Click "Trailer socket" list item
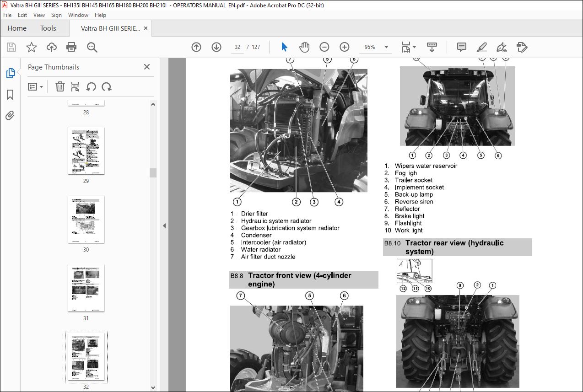Screen dimensions: 583x392 [x=414, y=180]
